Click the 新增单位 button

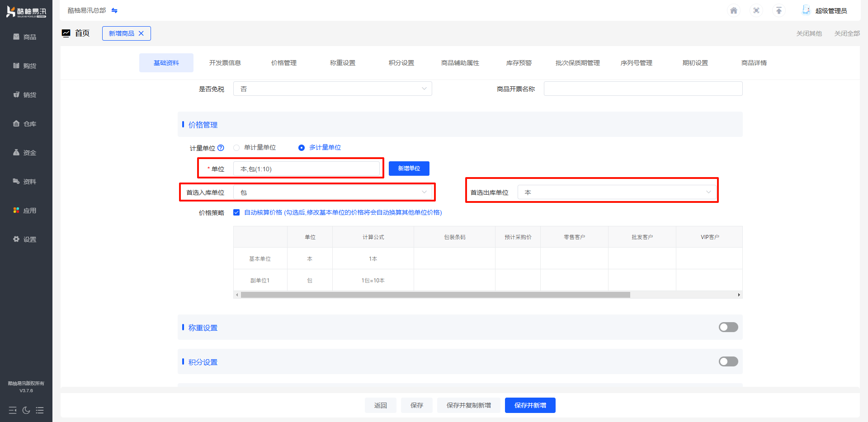click(x=409, y=169)
